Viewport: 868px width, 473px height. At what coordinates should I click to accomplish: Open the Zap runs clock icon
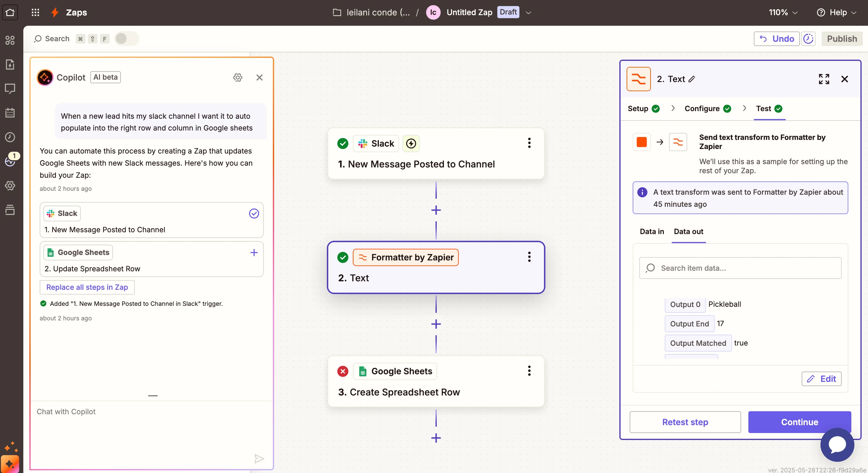coord(10,137)
